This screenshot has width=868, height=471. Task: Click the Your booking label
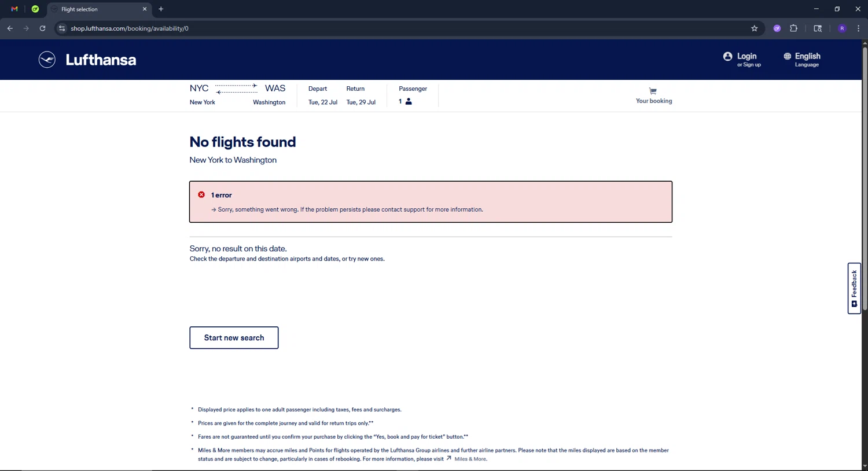654,101
